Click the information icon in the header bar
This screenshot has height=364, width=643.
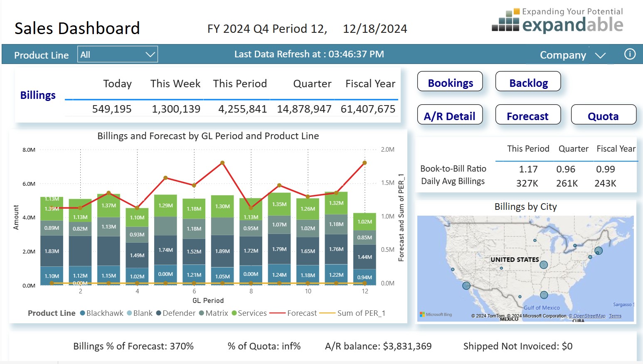click(x=630, y=54)
